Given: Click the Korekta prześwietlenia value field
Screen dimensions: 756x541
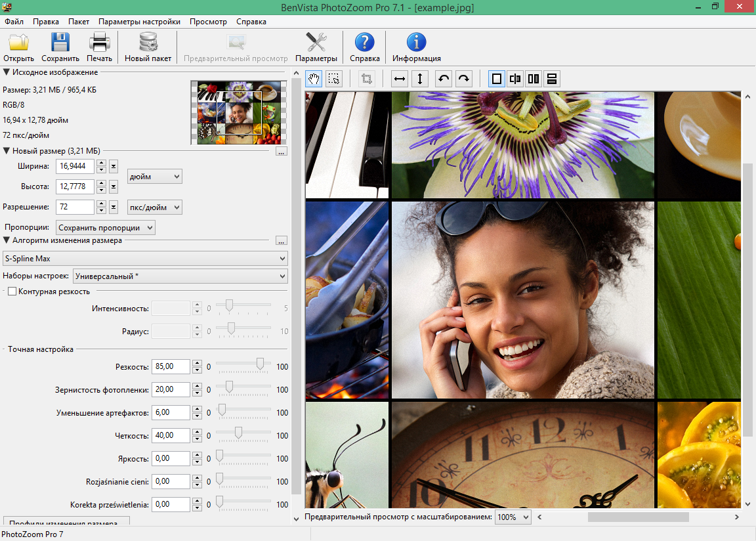Looking at the screenshot, I should coord(171,504).
